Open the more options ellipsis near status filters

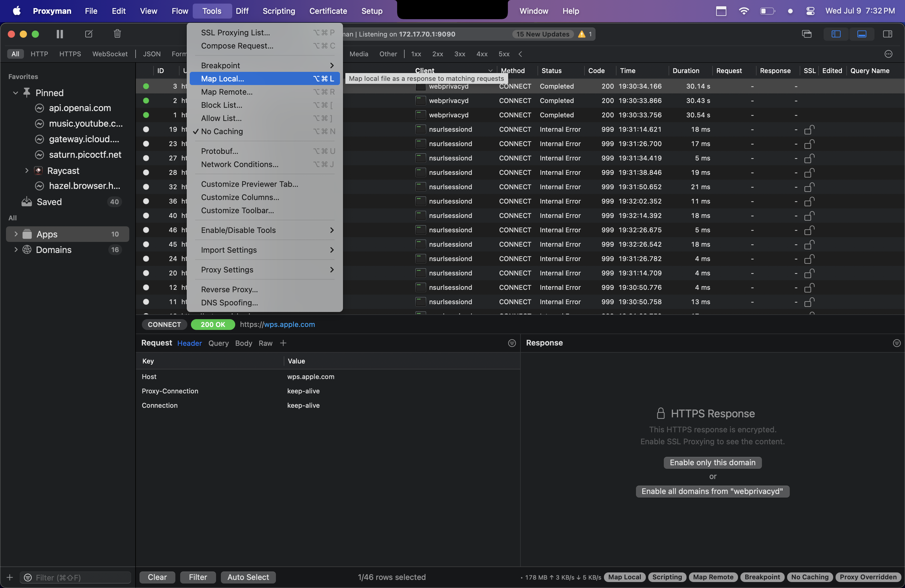click(889, 54)
